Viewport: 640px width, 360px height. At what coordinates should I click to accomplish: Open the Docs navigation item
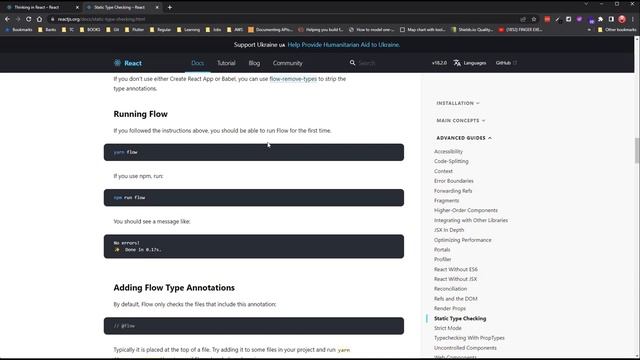pyautogui.click(x=198, y=63)
